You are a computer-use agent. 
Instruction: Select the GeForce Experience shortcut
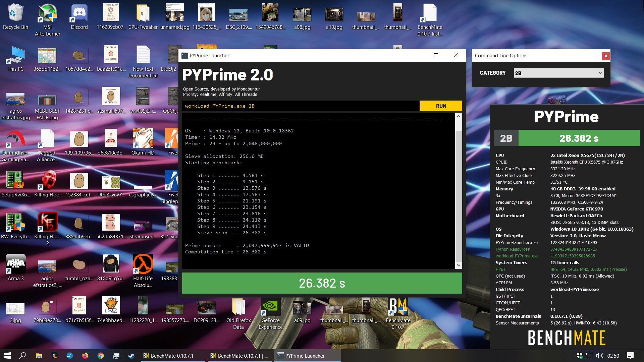270,313
